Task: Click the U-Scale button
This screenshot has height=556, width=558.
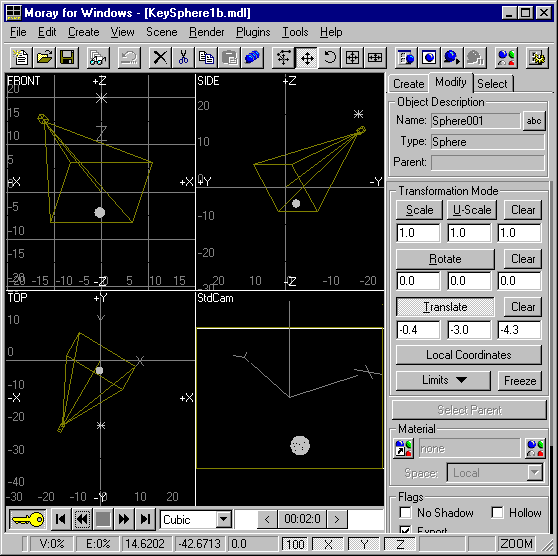Action: (x=472, y=210)
